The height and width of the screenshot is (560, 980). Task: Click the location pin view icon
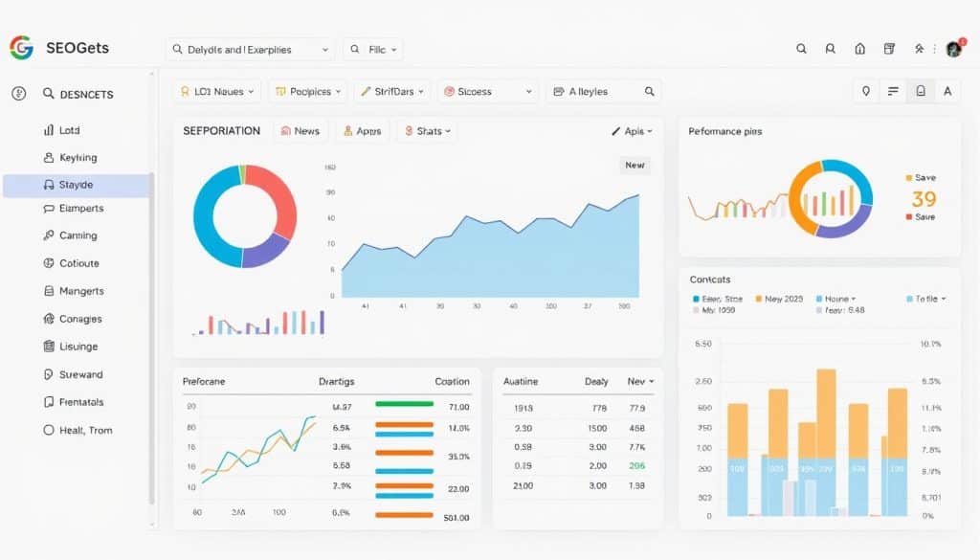tap(865, 91)
